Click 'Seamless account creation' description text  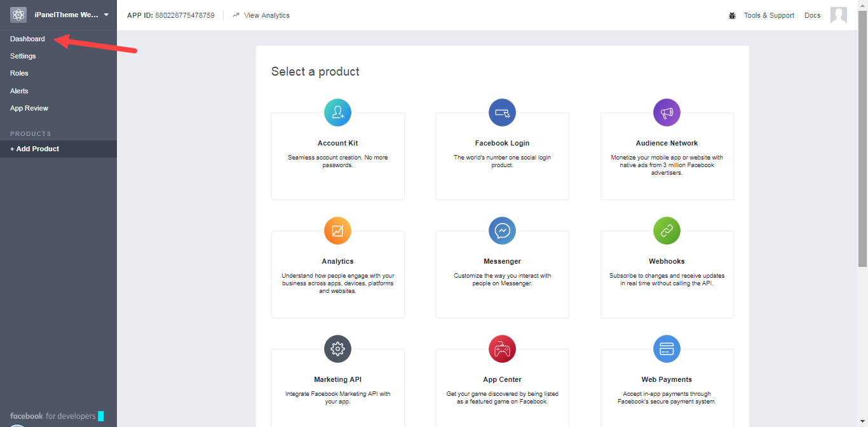click(x=337, y=161)
